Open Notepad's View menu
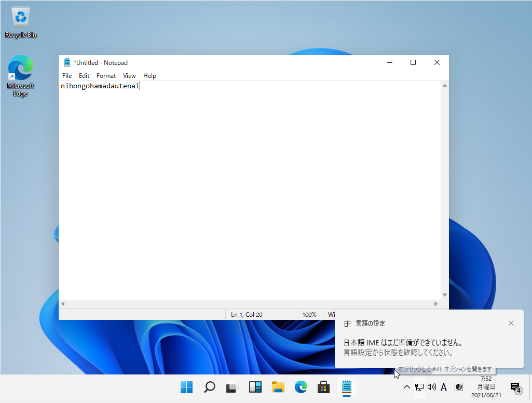The image size is (532, 403). click(129, 76)
